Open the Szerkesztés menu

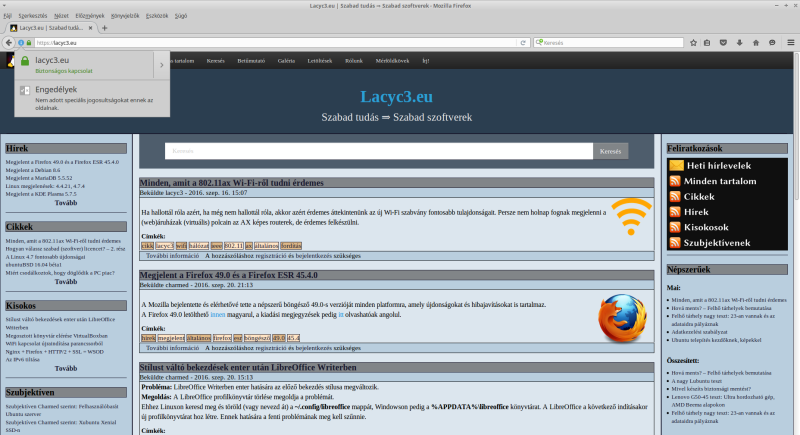pos(33,16)
